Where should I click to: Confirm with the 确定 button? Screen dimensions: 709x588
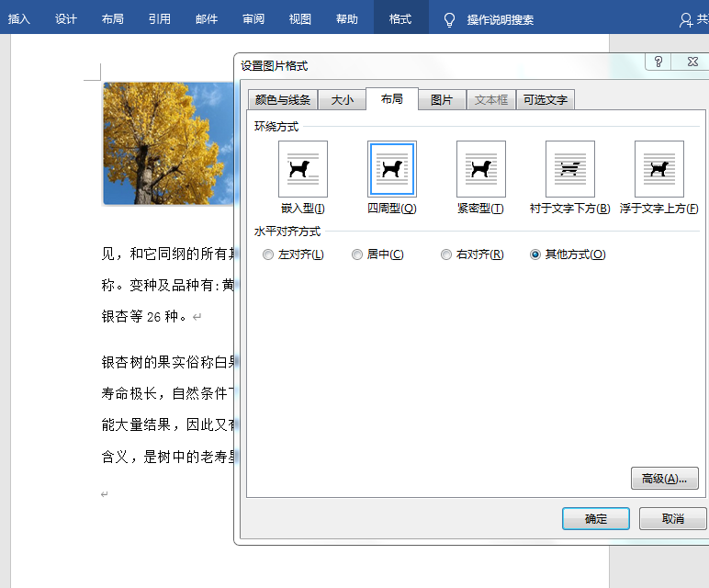point(595,518)
